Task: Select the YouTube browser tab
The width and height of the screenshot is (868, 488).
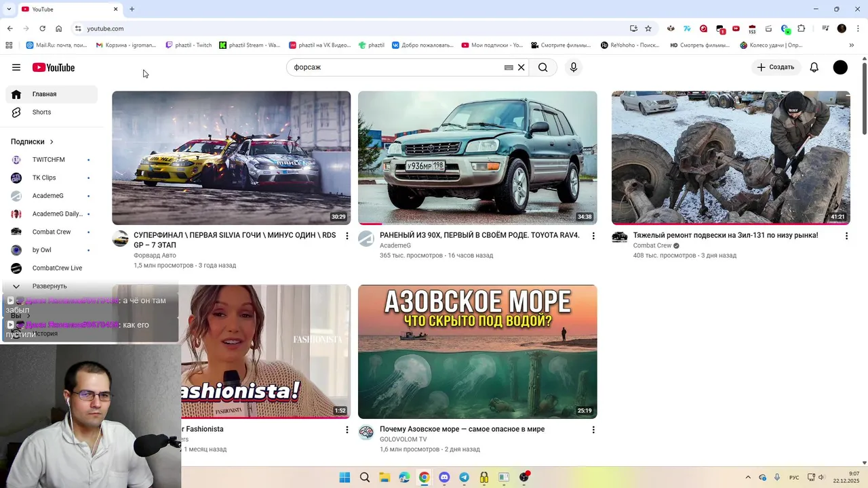Action: (70, 9)
